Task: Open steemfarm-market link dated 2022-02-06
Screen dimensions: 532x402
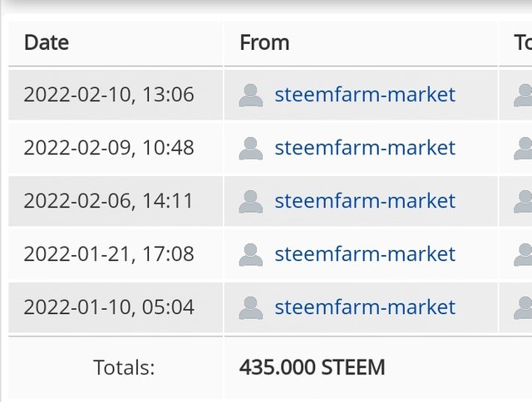Action: coord(365,201)
